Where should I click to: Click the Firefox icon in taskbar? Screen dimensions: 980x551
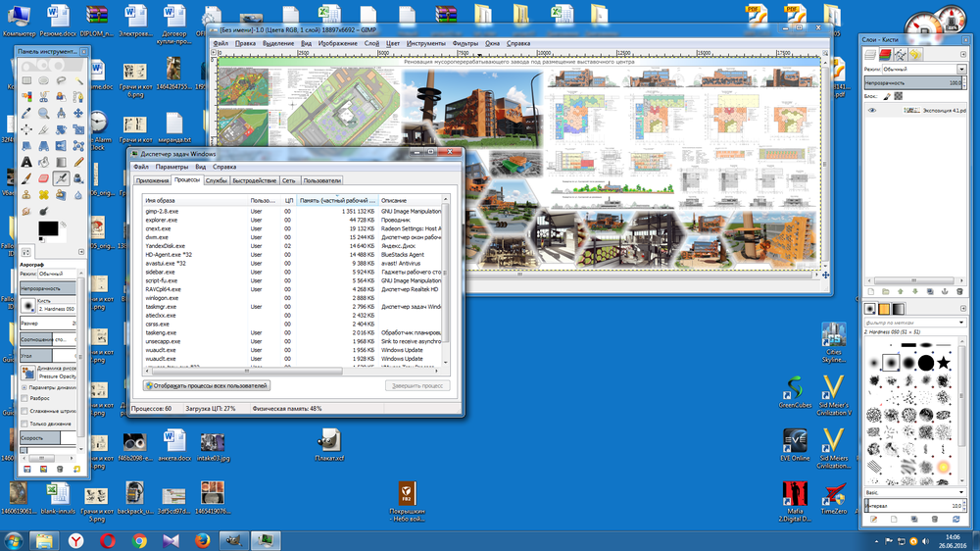pos(203,539)
